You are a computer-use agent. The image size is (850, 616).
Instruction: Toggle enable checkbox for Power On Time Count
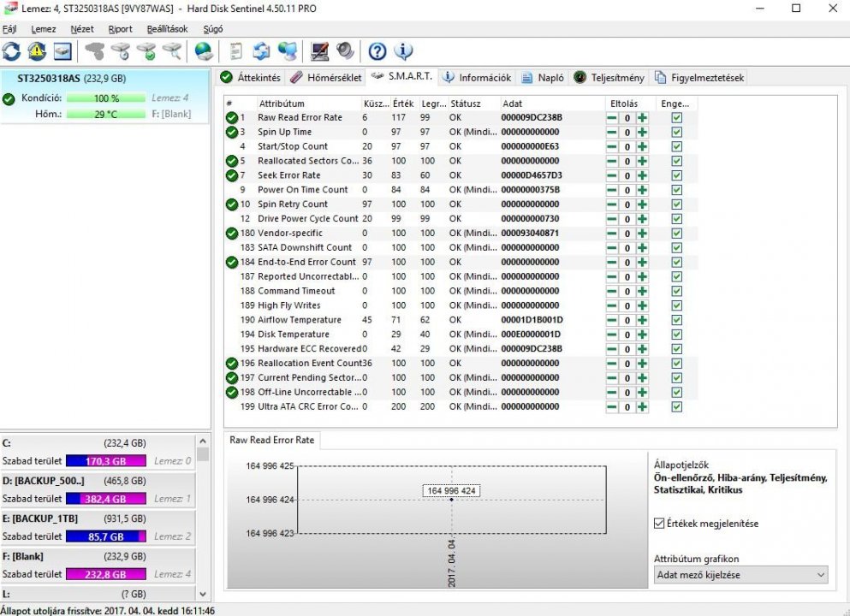click(676, 190)
